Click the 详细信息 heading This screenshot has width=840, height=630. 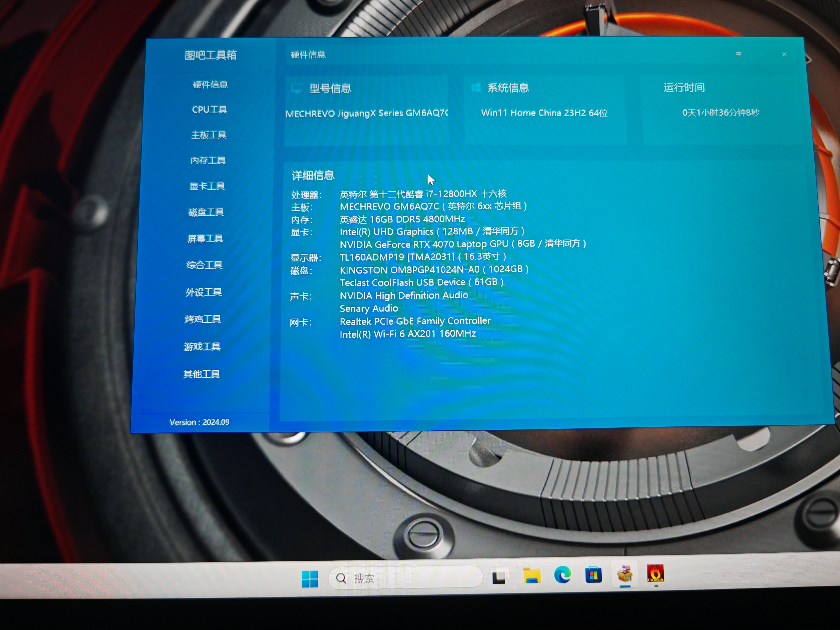click(313, 175)
